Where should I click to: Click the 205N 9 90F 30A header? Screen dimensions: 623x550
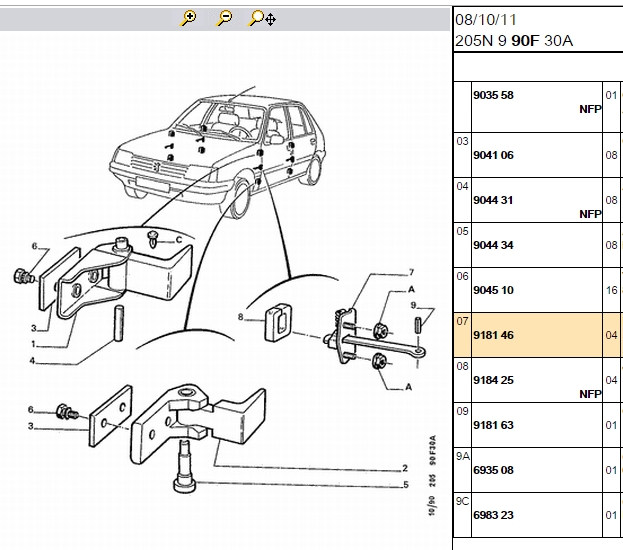[x=514, y=41]
